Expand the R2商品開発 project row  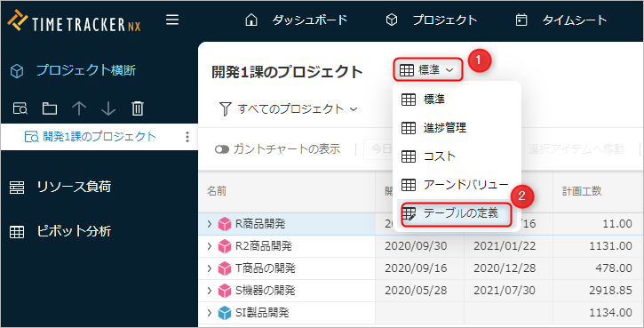tap(209, 246)
